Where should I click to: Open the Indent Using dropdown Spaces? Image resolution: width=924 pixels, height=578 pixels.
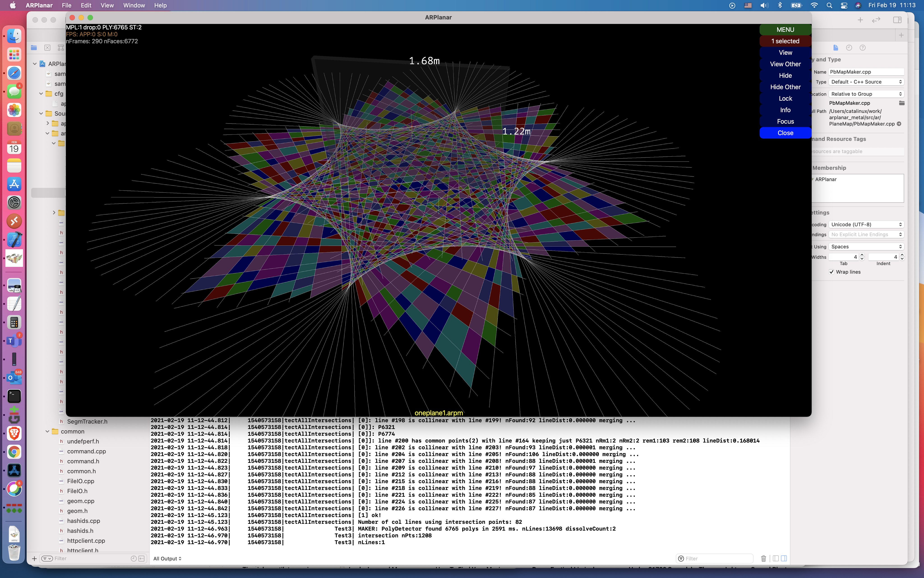point(866,247)
